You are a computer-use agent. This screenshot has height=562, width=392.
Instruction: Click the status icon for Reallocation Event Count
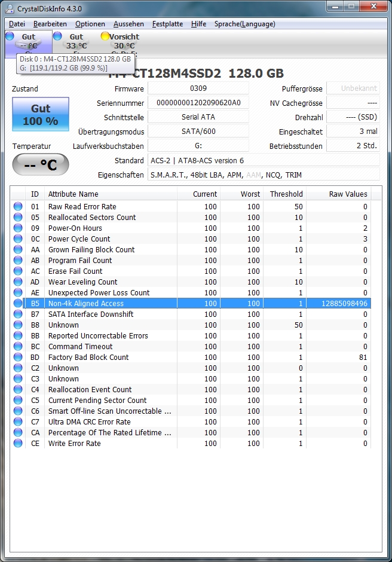click(x=18, y=389)
